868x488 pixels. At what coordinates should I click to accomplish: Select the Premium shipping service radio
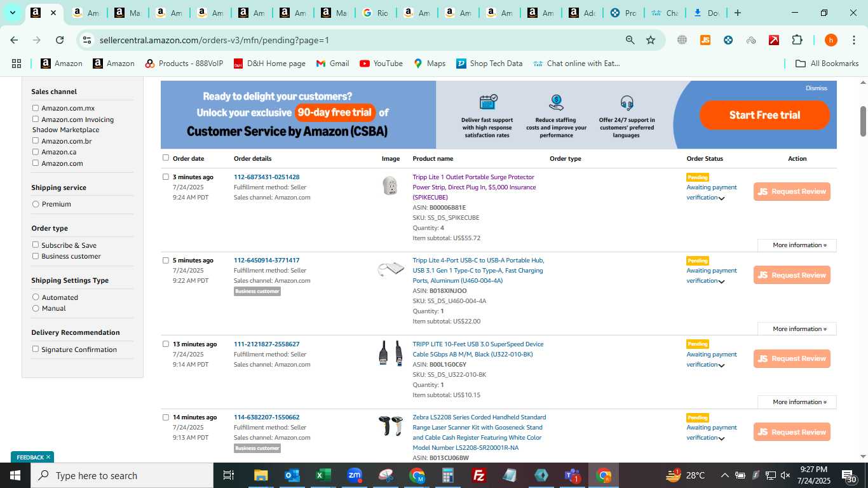coord(36,204)
